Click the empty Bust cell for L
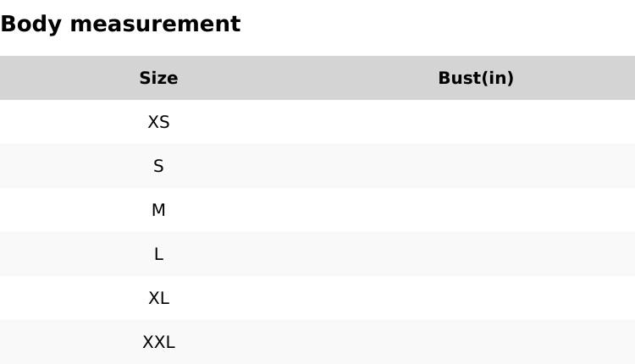The width and height of the screenshot is (635, 364). [476, 254]
